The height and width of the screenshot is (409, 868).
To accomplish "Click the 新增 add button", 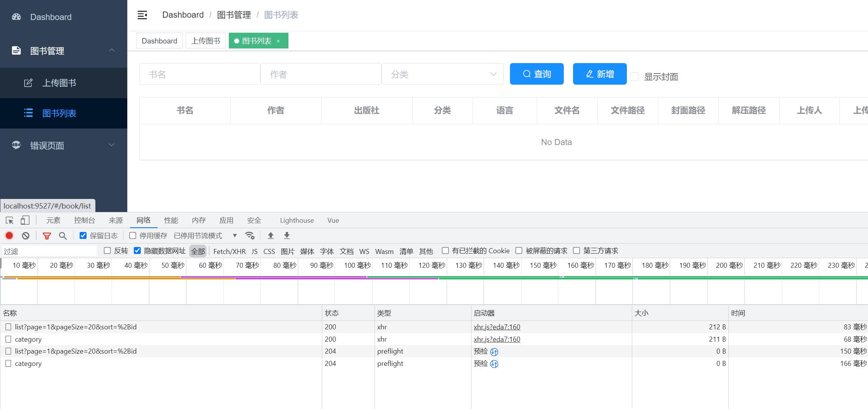I will click(x=600, y=74).
